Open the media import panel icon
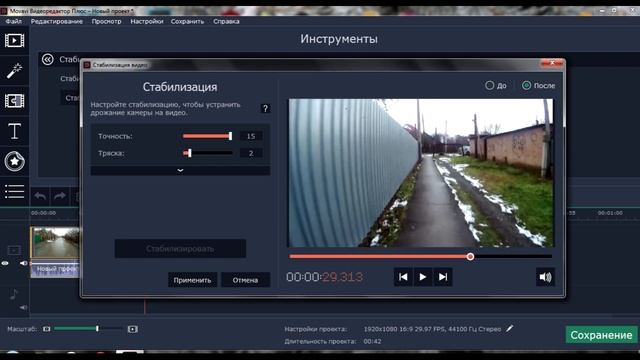This screenshot has height=360, width=640. tap(14, 40)
